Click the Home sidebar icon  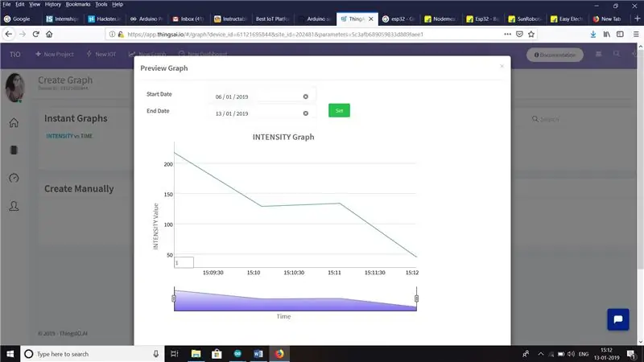tap(14, 122)
